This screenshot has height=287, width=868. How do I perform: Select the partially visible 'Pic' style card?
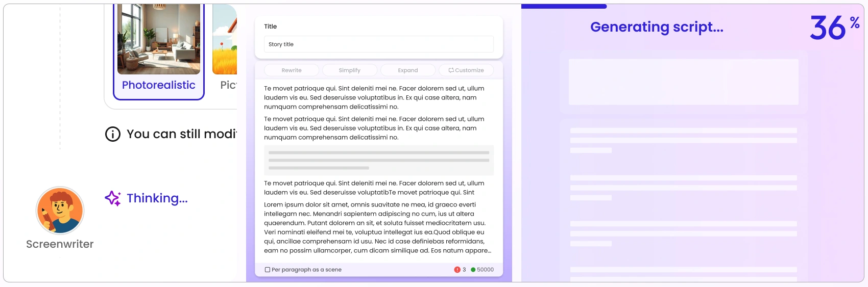tap(225, 51)
